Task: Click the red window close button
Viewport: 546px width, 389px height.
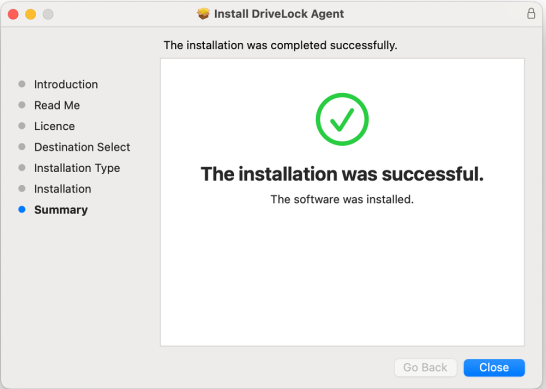Action: pos(13,14)
